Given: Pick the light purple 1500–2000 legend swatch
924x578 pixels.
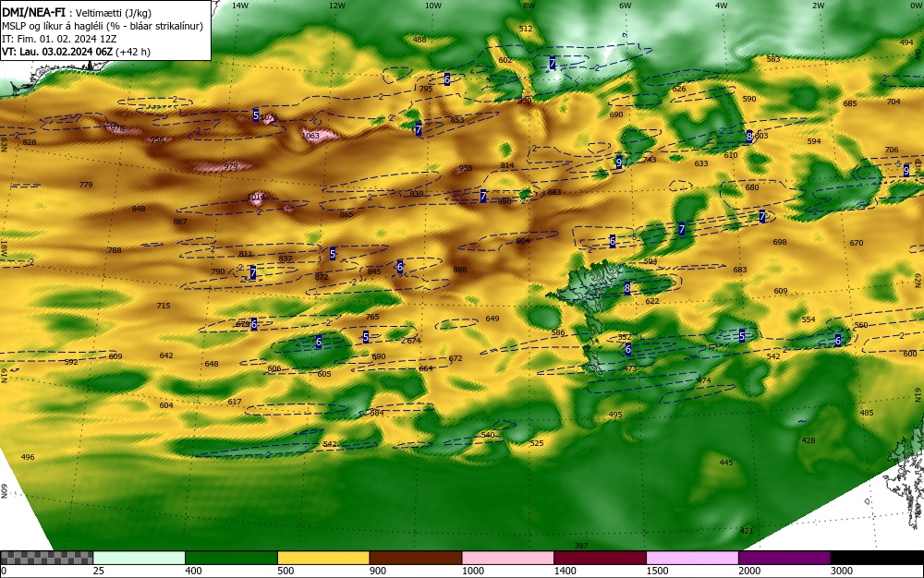Looking at the screenshot, I should click(692, 558).
